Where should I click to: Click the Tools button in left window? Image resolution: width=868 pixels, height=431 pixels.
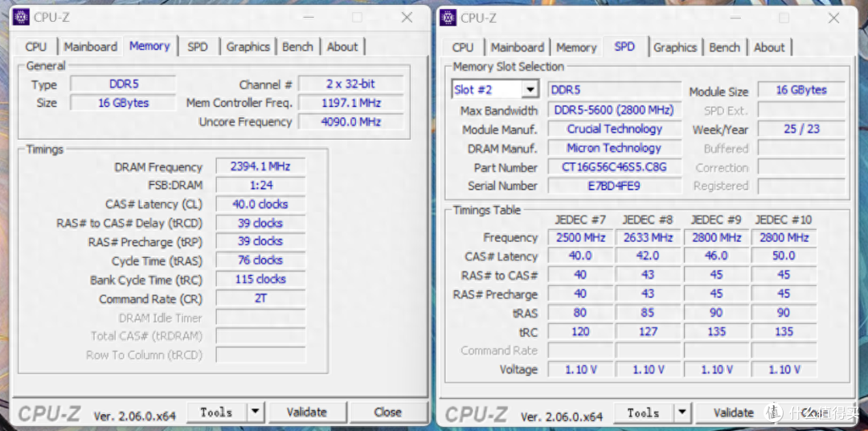(x=216, y=413)
